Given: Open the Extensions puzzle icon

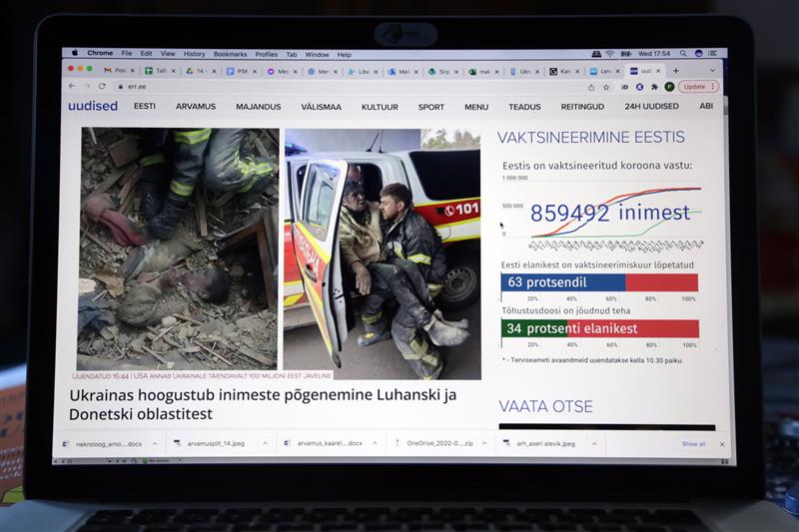Looking at the screenshot, I should (653, 87).
